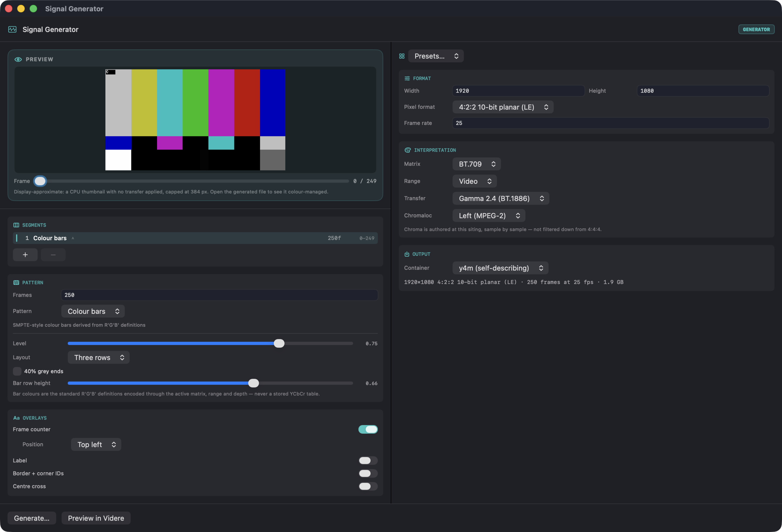This screenshot has width=782, height=532.
Task: Select the Colour bars segment row
Action: pyautogui.click(x=195, y=238)
